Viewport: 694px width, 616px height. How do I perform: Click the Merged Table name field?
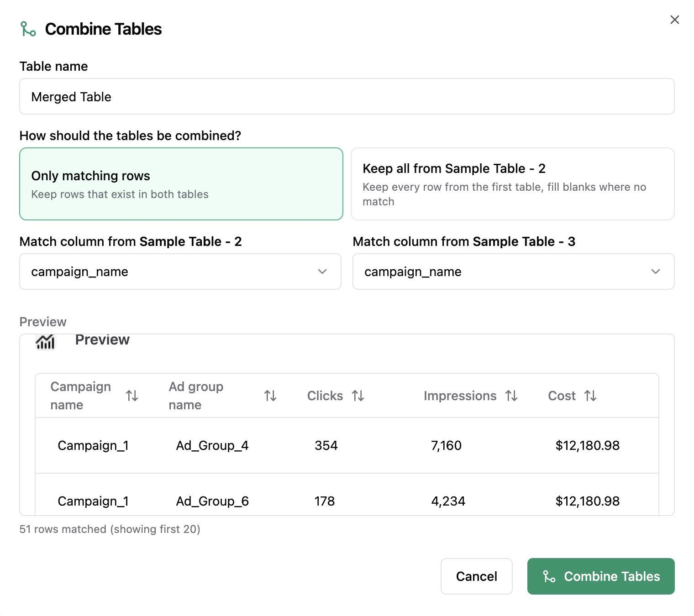click(347, 97)
